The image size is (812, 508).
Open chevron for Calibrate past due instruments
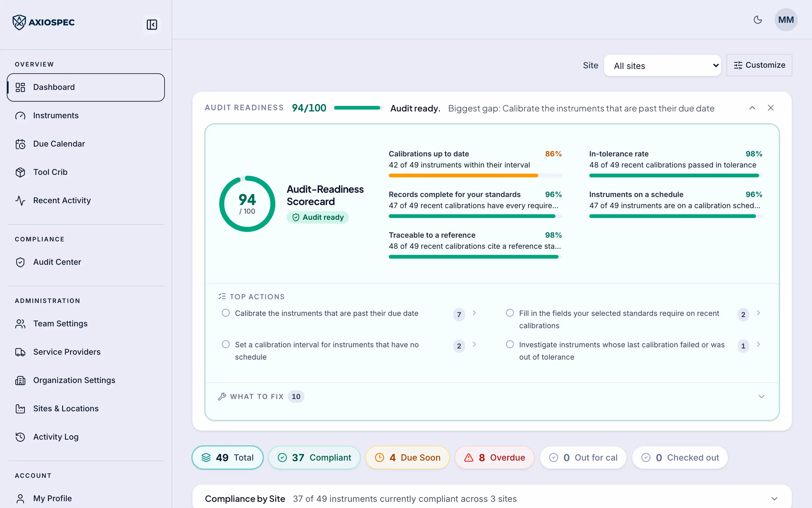pyautogui.click(x=474, y=313)
